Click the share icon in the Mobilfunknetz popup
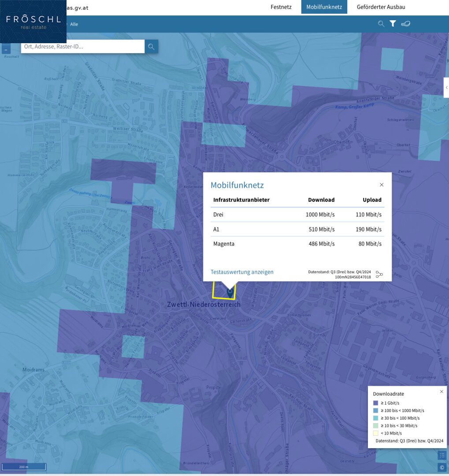This screenshot has height=476, width=449. pyautogui.click(x=379, y=274)
